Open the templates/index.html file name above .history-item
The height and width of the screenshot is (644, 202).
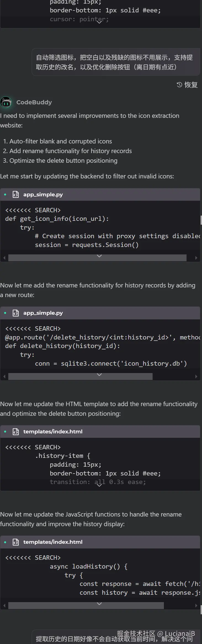pyautogui.click(x=53, y=432)
